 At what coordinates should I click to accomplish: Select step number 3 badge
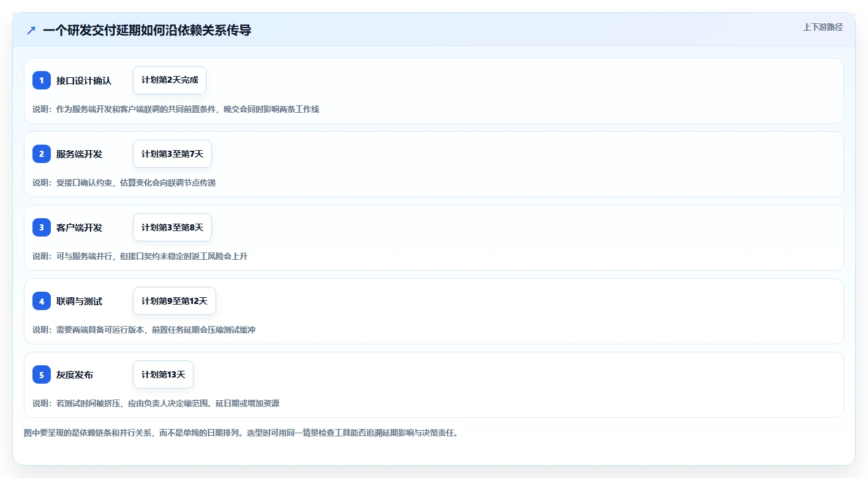42,227
